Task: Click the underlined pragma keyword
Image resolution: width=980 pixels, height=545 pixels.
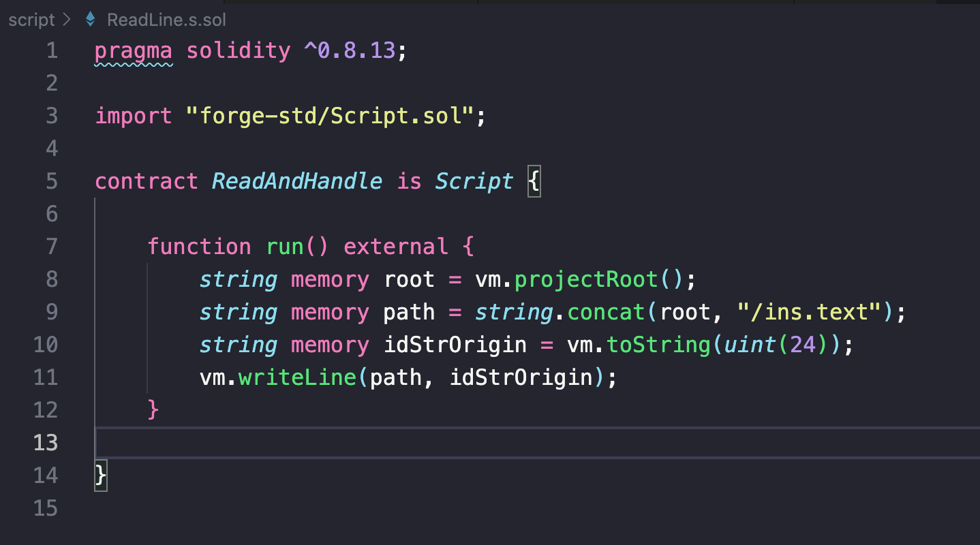Action: point(133,50)
